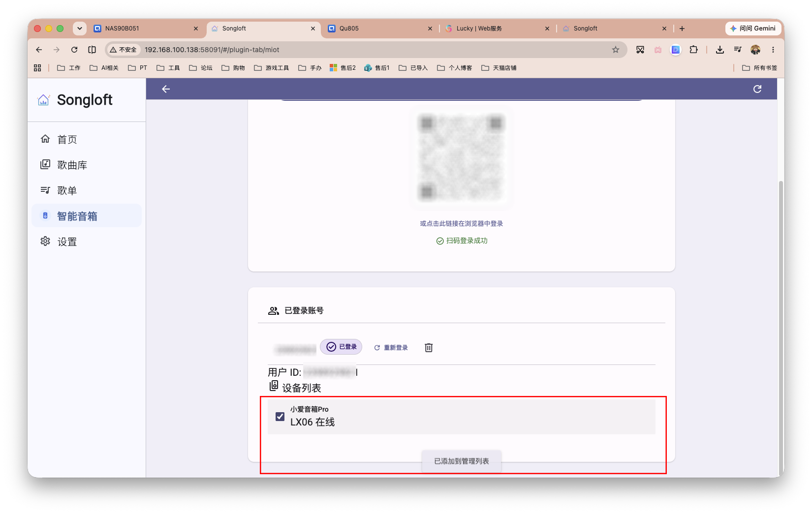Open the PT bookmark folder
812x514 pixels.
(x=138, y=68)
